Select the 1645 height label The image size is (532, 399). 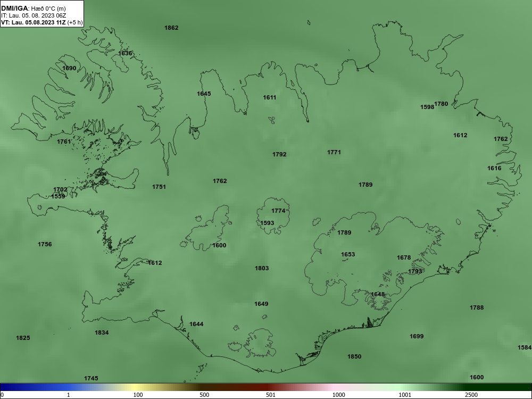pyautogui.click(x=204, y=94)
